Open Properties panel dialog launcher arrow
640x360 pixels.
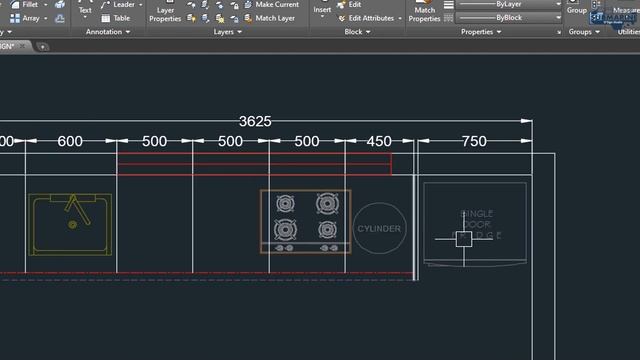coord(559,32)
